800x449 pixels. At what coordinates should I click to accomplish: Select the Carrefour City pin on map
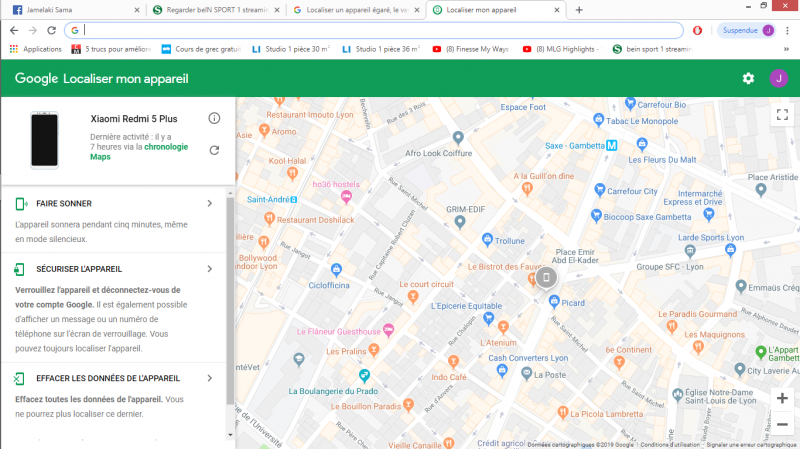pos(599,189)
